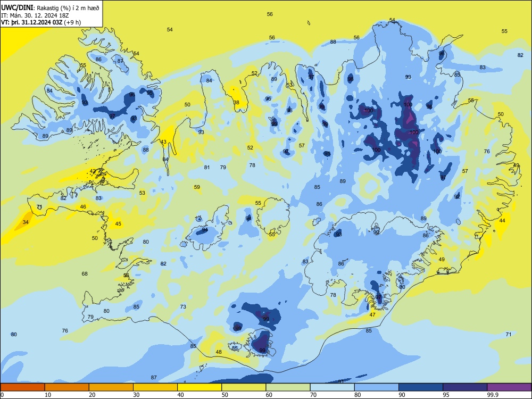The width and height of the screenshot is (532, 399).
Task: Click the humidity reading '43'
Action: click(163, 142)
